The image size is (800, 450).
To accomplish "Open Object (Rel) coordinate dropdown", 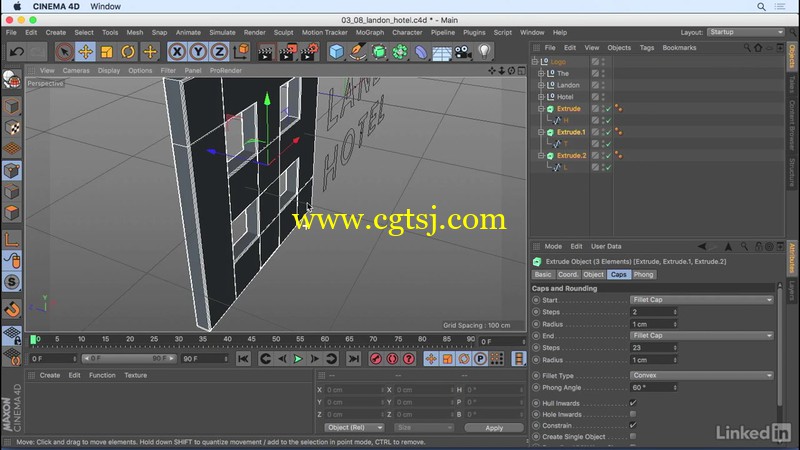I will pos(355,428).
